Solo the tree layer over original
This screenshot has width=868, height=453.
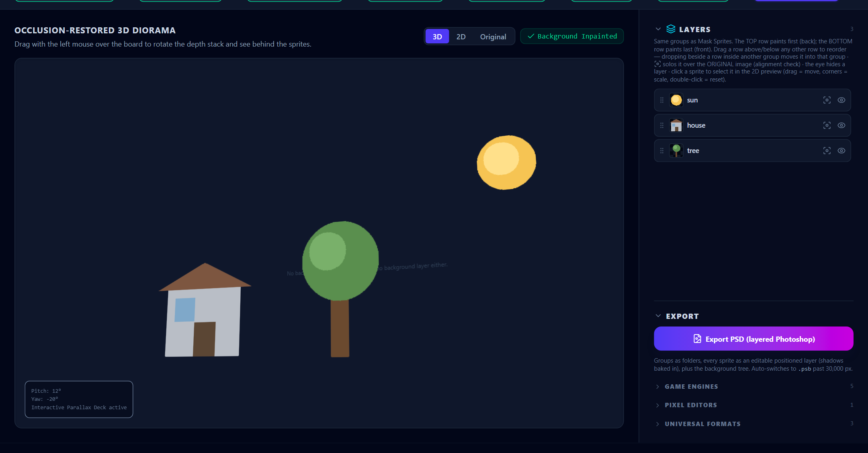tap(827, 151)
